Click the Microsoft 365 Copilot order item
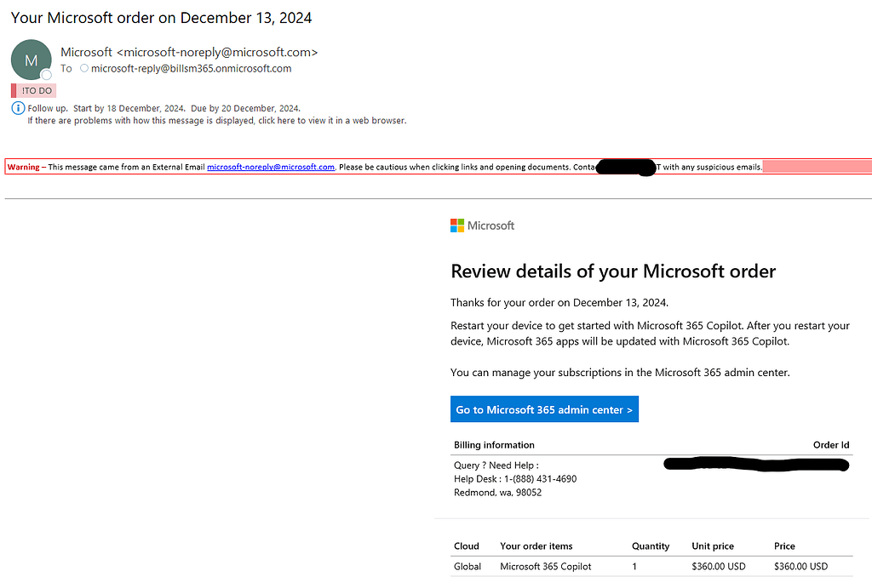This screenshot has width=872, height=588. [545, 566]
